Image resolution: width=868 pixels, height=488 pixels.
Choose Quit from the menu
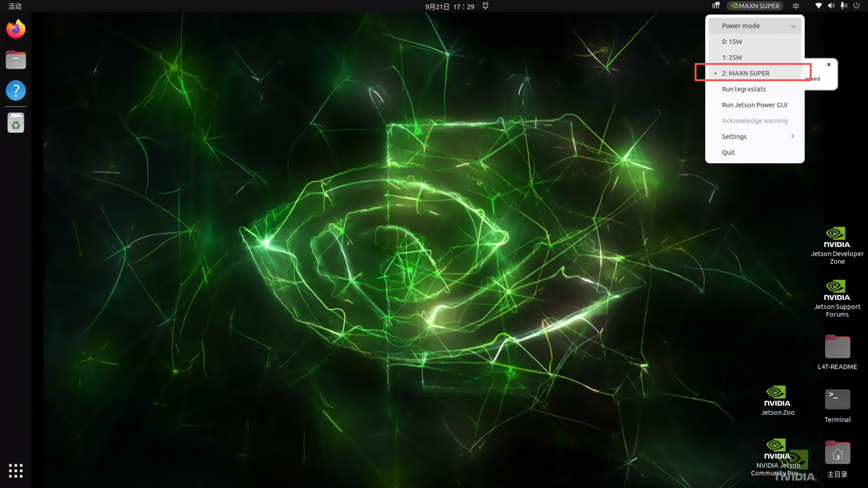tap(755, 152)
